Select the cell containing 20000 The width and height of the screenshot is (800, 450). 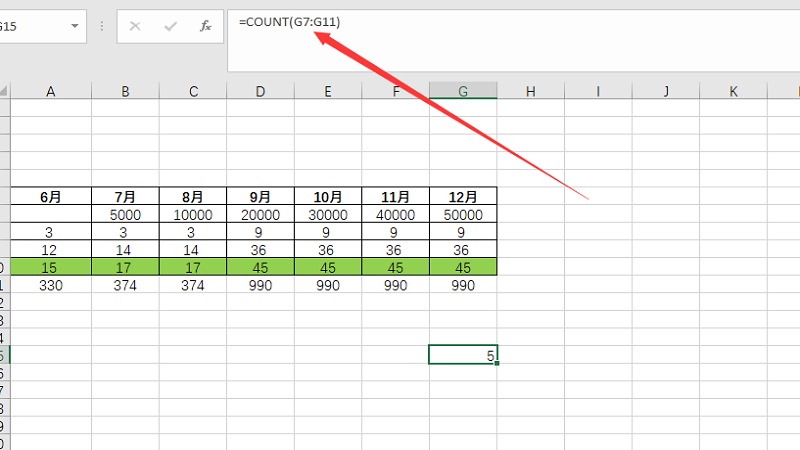[x=260, y=215]
